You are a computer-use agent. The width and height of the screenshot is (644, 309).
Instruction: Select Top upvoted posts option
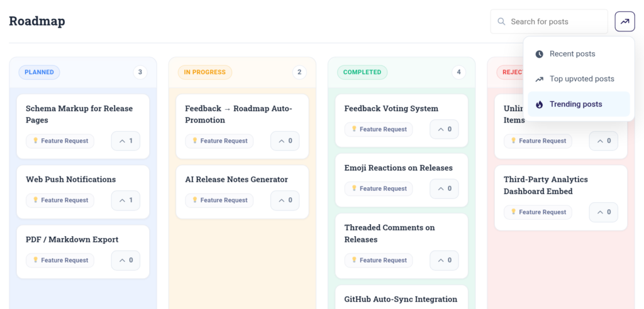point(579,79)
